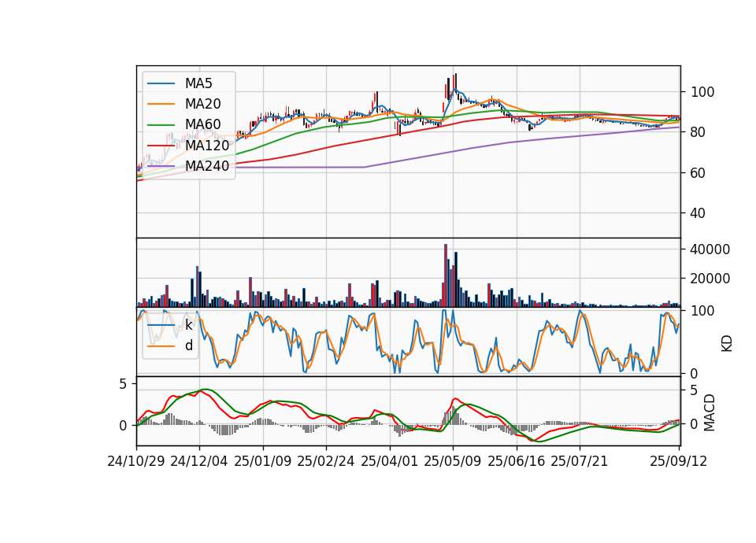
Task: Click the 80 price axis label
Action: (699, 132)
